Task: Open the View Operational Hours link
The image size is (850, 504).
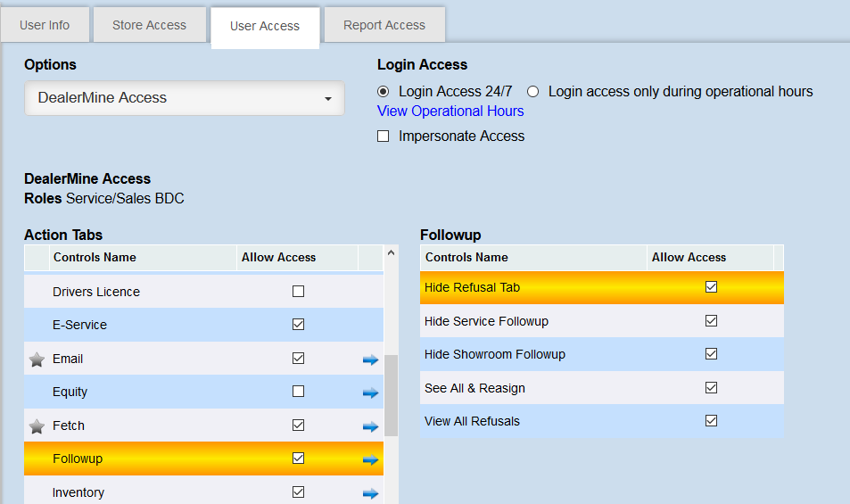Action: [x=450, y=111]
